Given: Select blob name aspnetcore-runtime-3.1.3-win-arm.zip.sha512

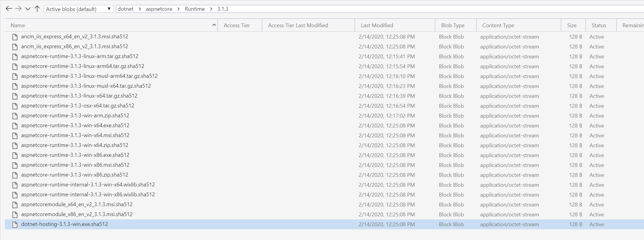Looking at the screenshot, I should click(x=75, y=116).
